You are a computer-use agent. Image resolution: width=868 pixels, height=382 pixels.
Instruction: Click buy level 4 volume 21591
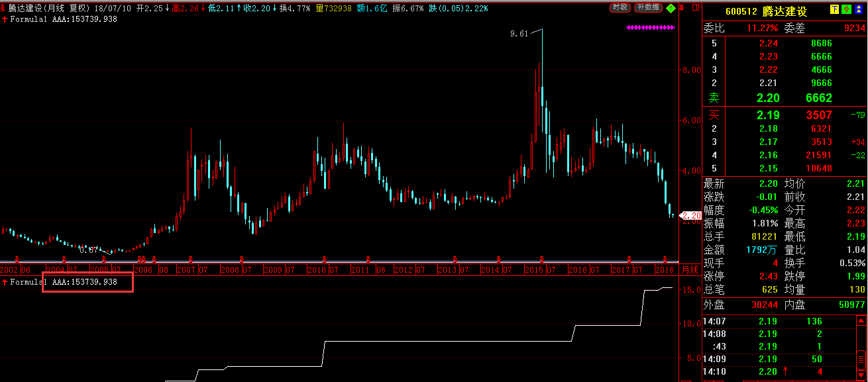pos(818,155)
